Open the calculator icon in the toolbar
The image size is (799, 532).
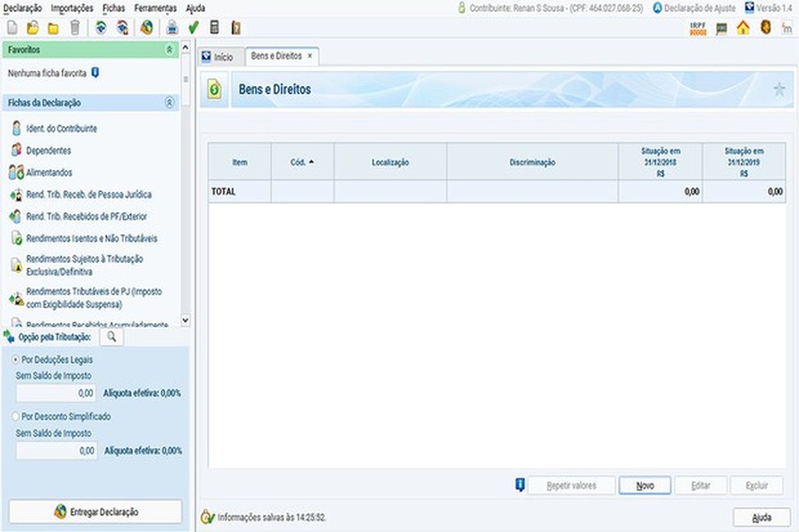pos(214,28)
